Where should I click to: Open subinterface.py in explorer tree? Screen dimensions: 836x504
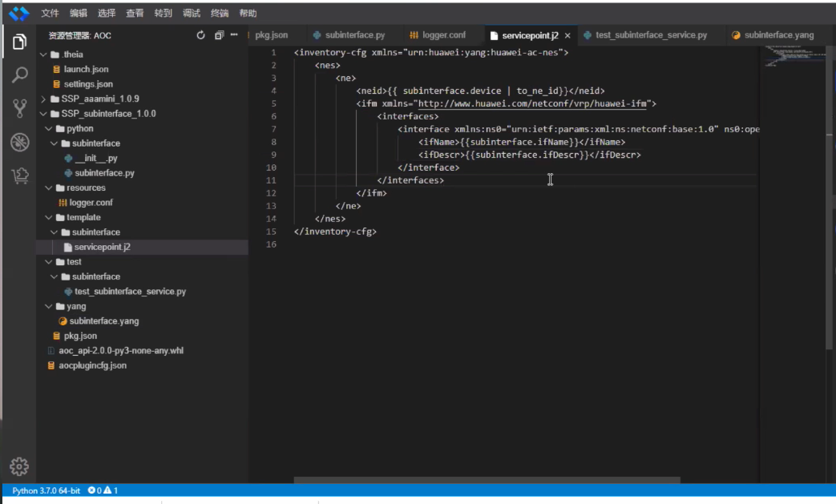tap(104, 173)
